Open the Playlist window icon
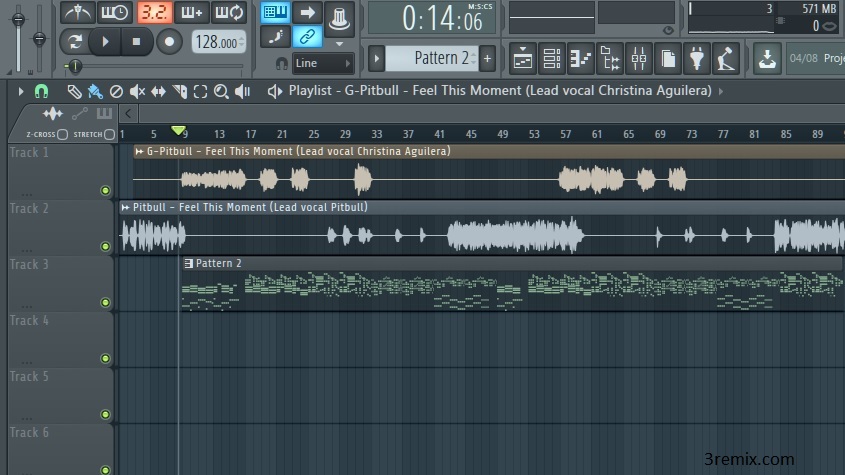Screen dimensions: 845x475 [x=522, y=58]
